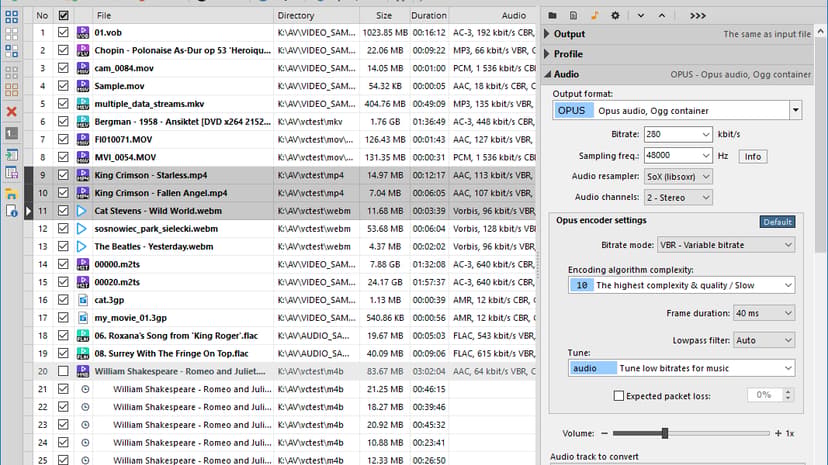
Task: Click the settings panel scrollbar up arrow
Action: (821, 32)
